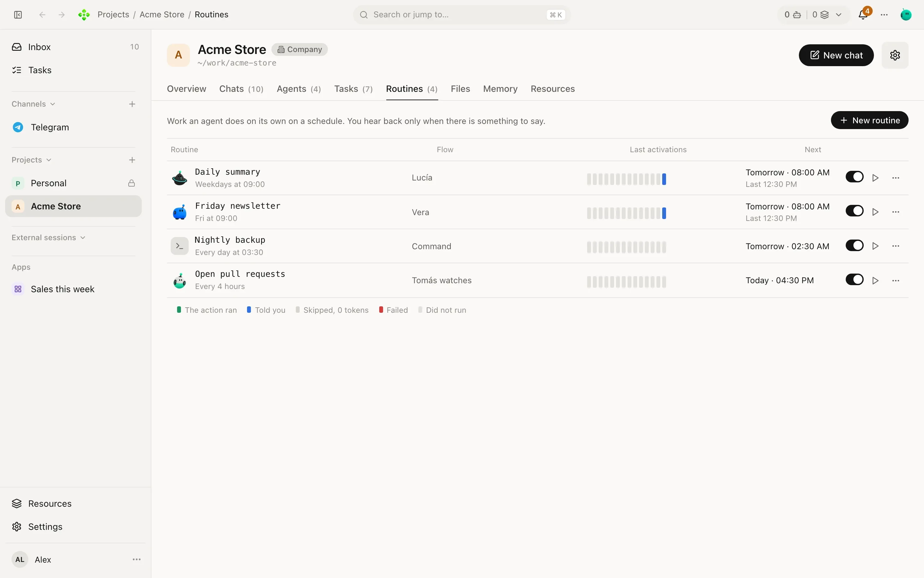924x578 pixels.
Task: Open Alex account options ellipsis
Action: (137, 559)
